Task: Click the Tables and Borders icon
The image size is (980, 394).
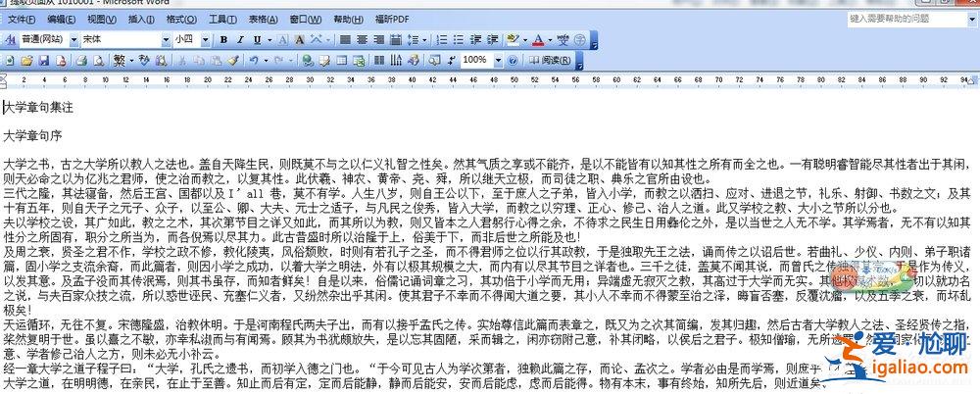Action: pyautogui.click(x=324, y=61)
